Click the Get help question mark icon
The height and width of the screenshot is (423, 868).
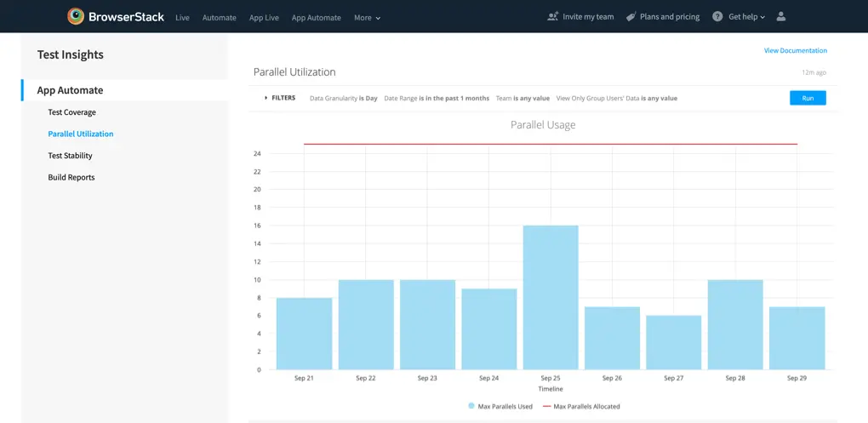pyautogui.click(x=717, y=16)
